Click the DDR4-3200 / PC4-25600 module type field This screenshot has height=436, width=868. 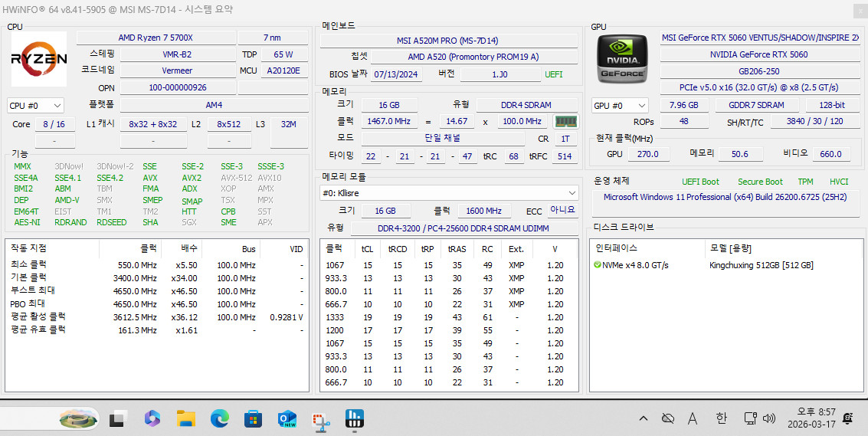click(463, 228)
